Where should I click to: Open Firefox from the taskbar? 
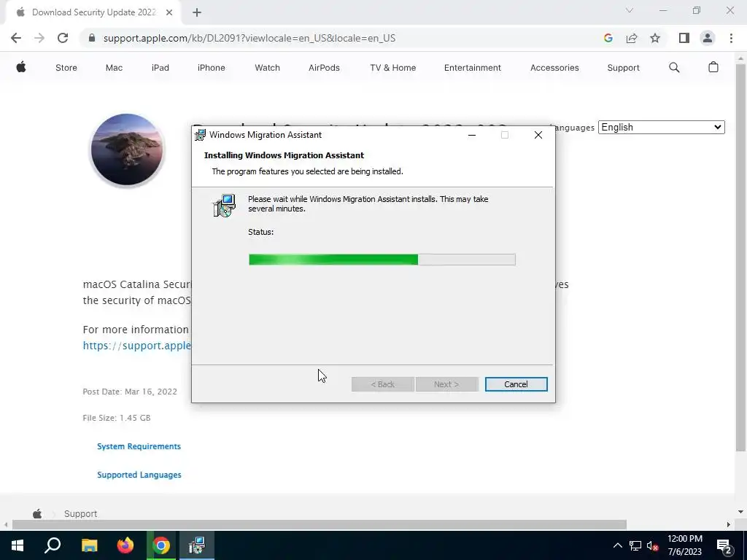[x=125, y=545]
